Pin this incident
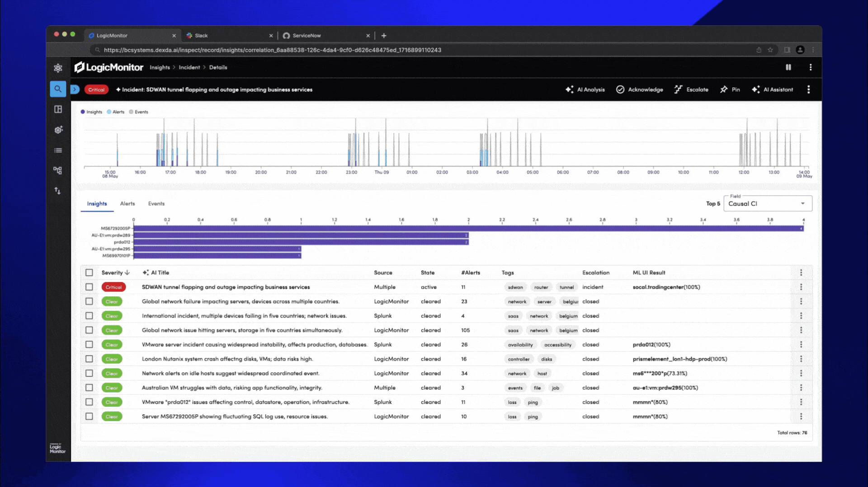This screenshot has height=487, width=868. [x=730, y=89]
